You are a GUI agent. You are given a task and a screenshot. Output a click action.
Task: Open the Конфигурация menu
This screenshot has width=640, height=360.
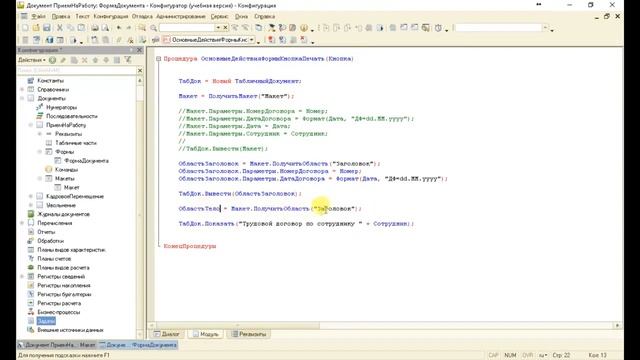tap(111, 16)
